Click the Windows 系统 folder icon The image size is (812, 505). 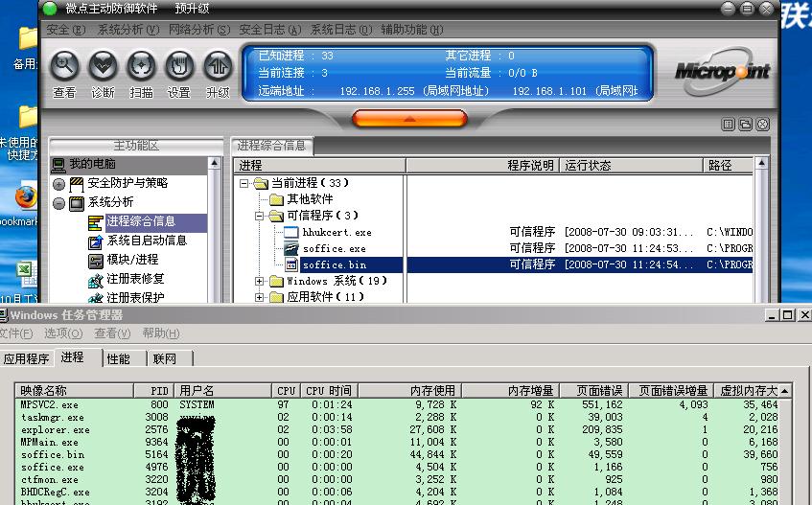point(276,281)
